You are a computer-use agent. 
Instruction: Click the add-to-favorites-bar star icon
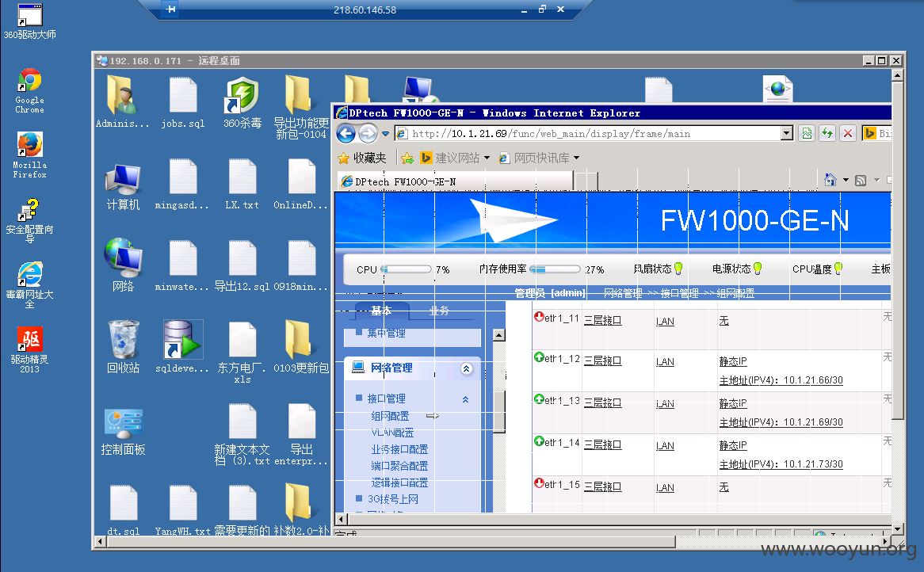point(407,158)
